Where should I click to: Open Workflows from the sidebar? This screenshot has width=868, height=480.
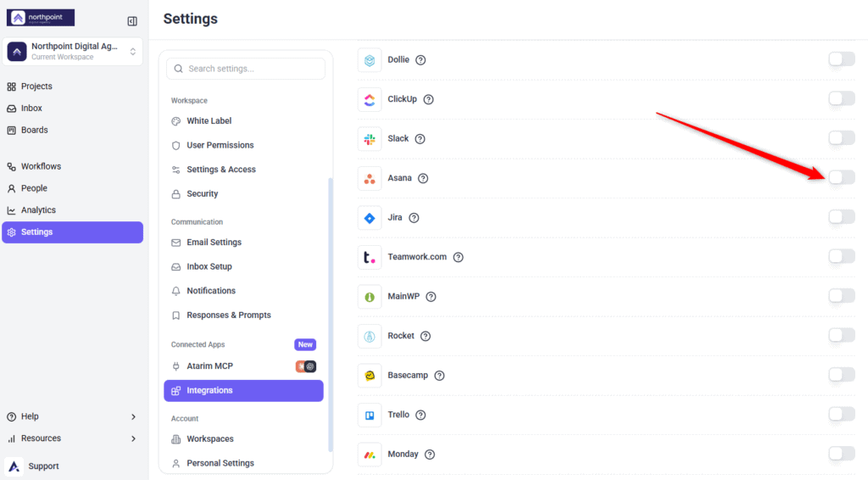point(73,167)
